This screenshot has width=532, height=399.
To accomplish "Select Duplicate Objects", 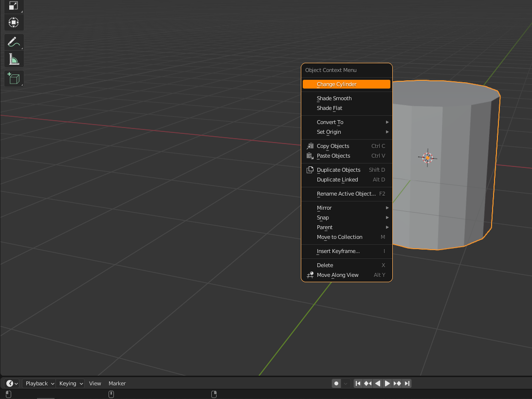I will [x=347, y=170].
